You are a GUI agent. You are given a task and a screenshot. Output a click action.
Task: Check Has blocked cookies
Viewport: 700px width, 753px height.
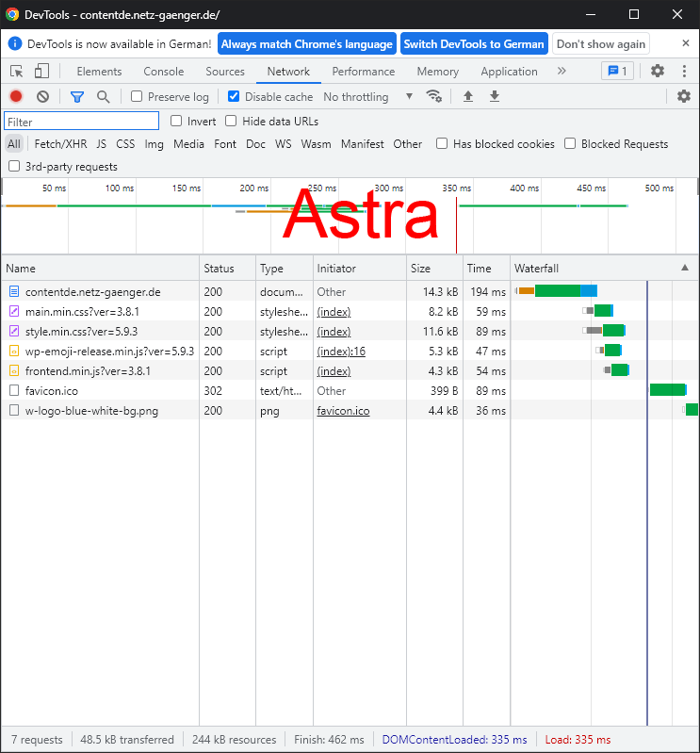[x=442, y=143]
